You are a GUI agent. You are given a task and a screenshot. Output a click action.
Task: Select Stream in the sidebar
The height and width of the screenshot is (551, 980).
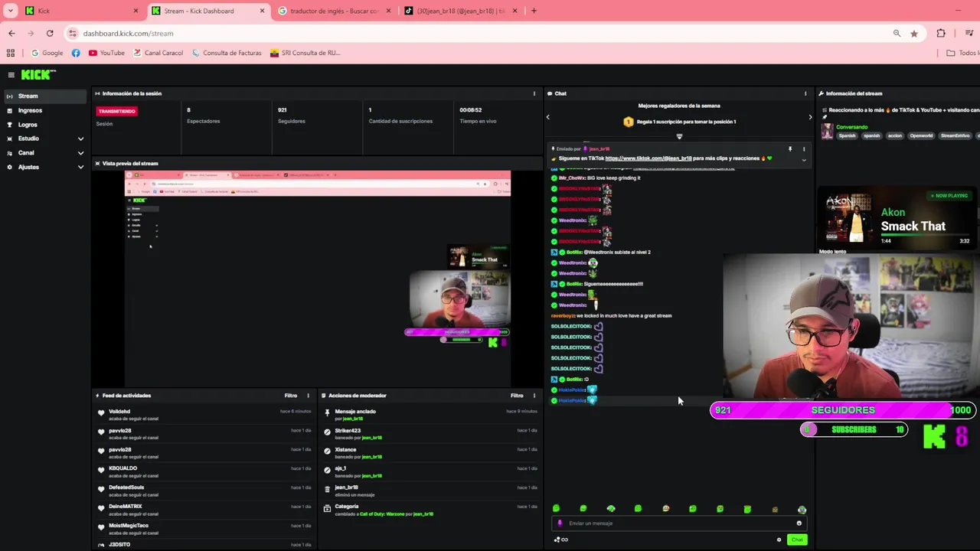click(44, 96)
